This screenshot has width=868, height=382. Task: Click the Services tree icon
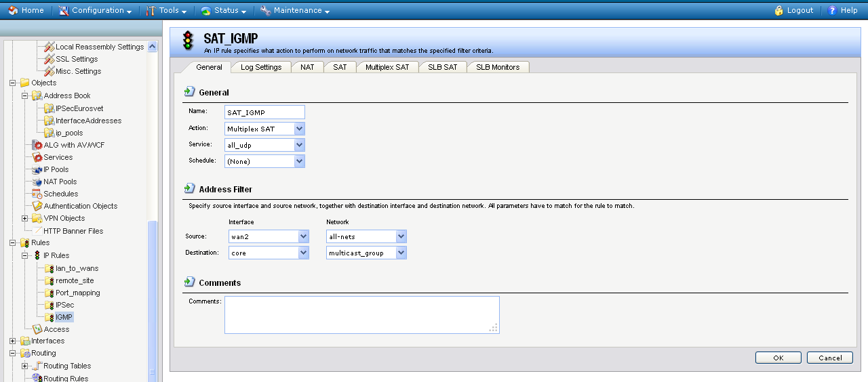coord(37,157)
